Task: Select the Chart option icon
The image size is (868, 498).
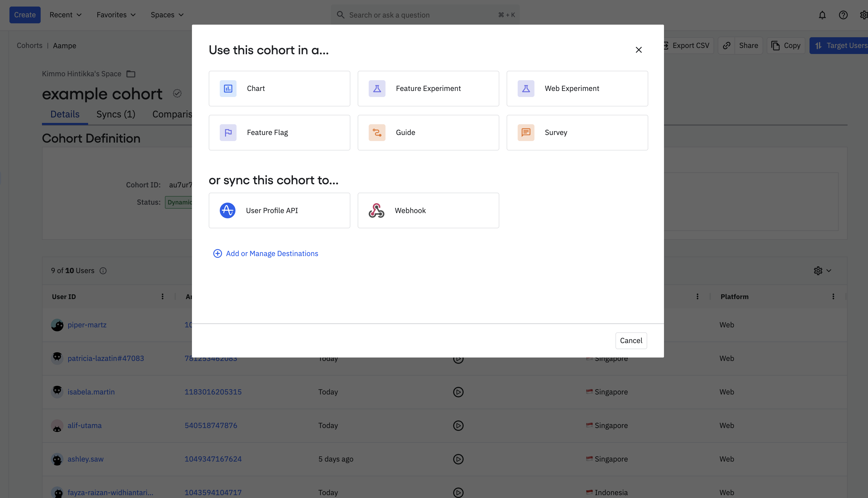Action: 228,89
